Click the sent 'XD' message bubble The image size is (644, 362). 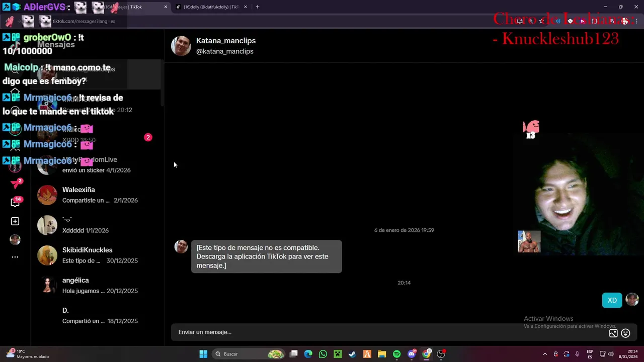pos(612,300)
